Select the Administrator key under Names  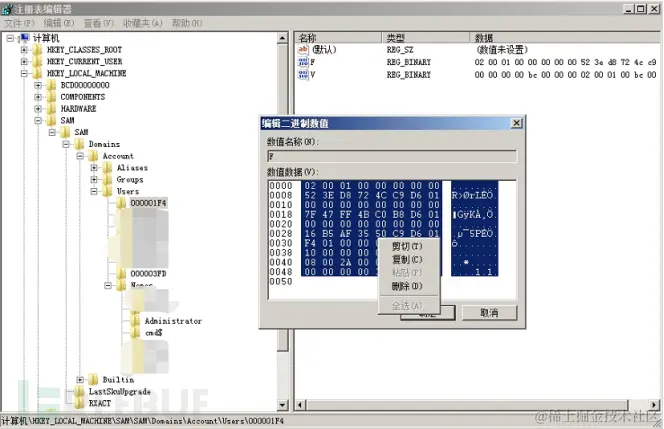click(x=173, y=321)
